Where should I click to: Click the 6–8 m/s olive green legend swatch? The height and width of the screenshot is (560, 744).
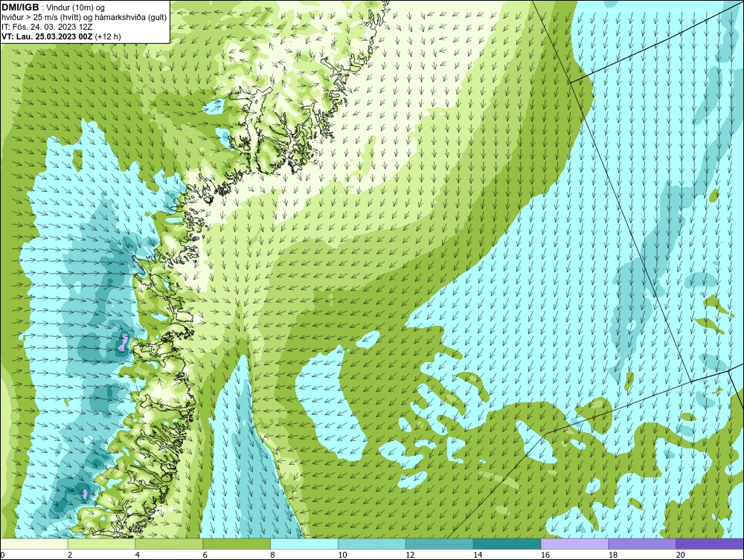237,544
